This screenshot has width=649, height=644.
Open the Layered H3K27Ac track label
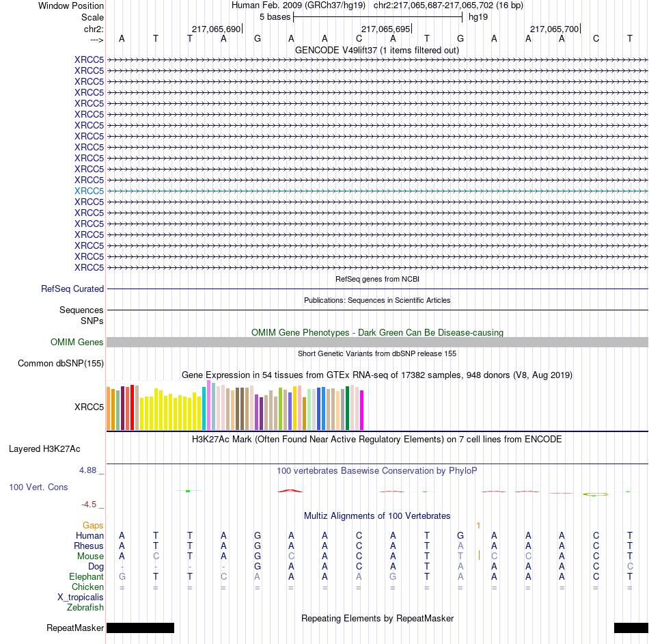[x=44, y=449]
